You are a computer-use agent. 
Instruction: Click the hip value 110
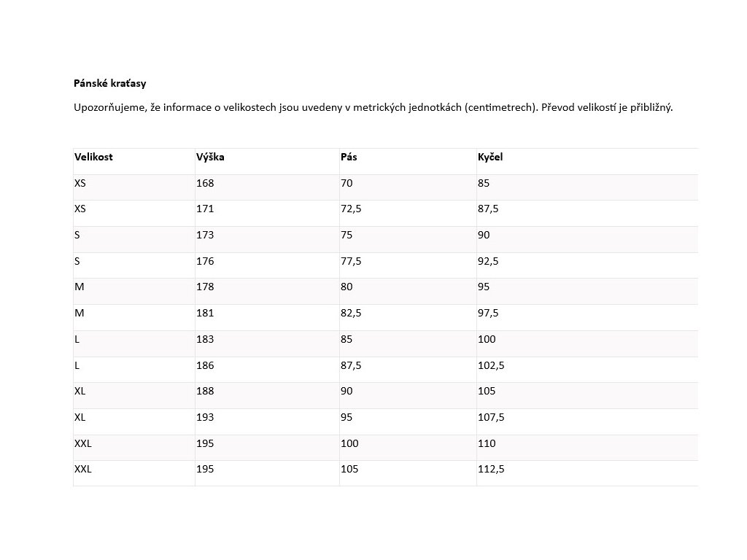pyautogui.click(x=487, y=443)
